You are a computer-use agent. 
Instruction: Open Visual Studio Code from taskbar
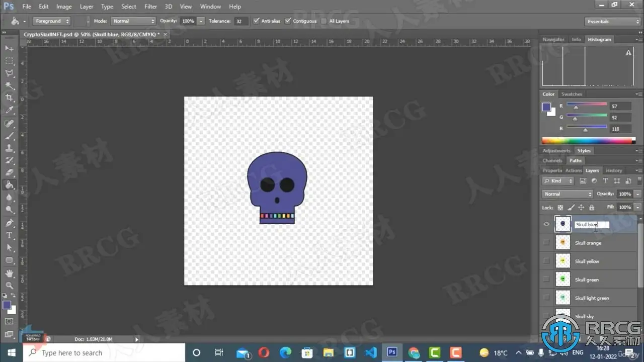tap(371, 352)
